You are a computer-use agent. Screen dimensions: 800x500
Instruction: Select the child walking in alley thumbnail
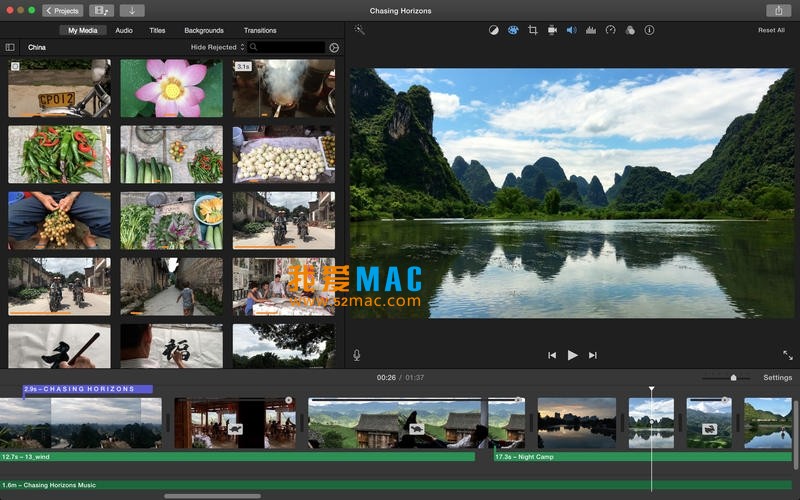point(171,286)
